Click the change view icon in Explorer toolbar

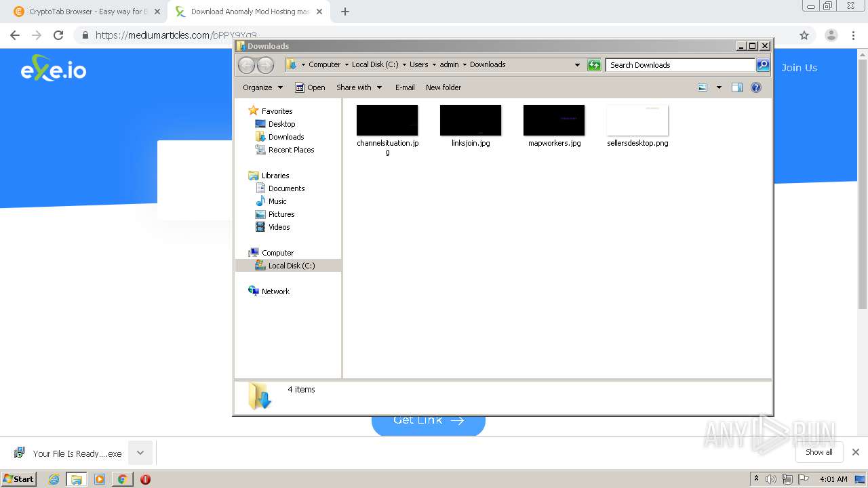[703, 87]
